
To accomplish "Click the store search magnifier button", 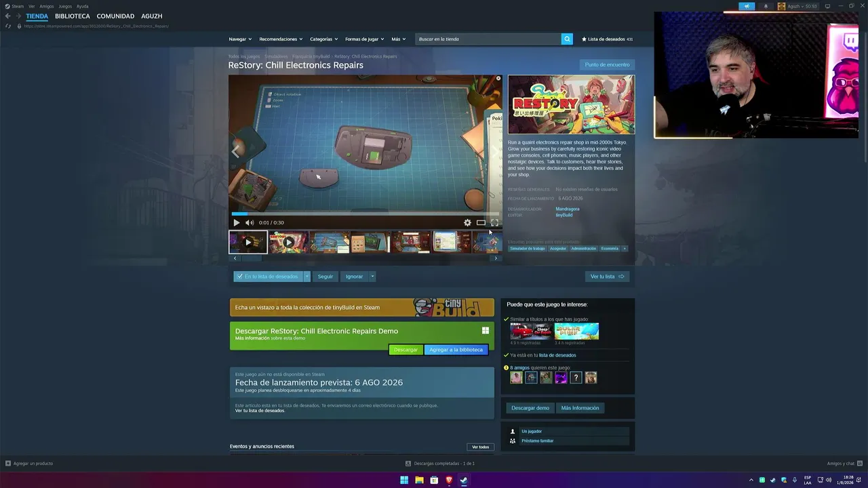I will coord(567,39).
